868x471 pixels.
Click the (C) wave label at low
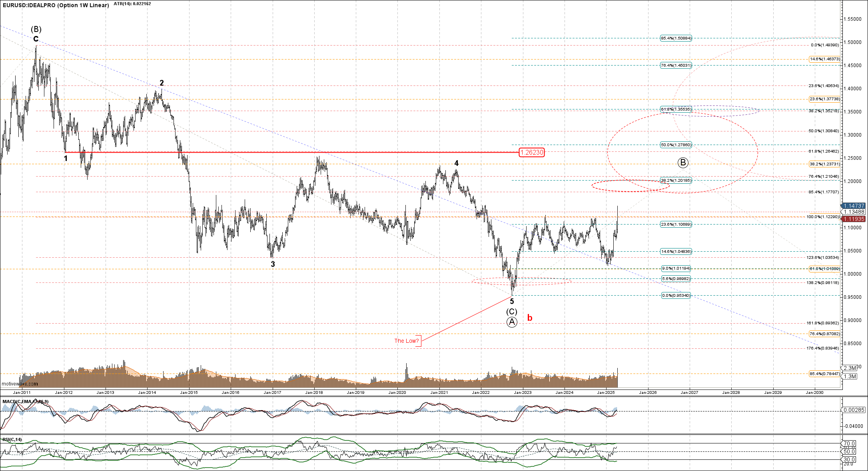[512, 312]
